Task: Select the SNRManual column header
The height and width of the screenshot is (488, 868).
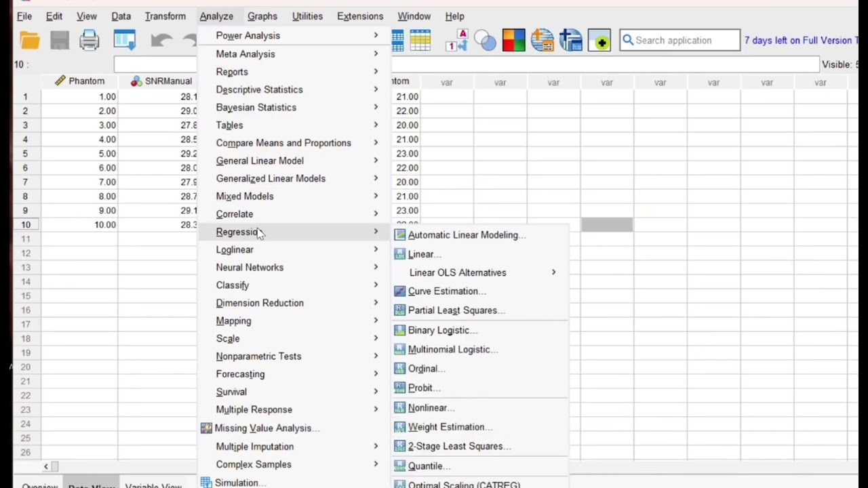Action: tap(157, 81)
